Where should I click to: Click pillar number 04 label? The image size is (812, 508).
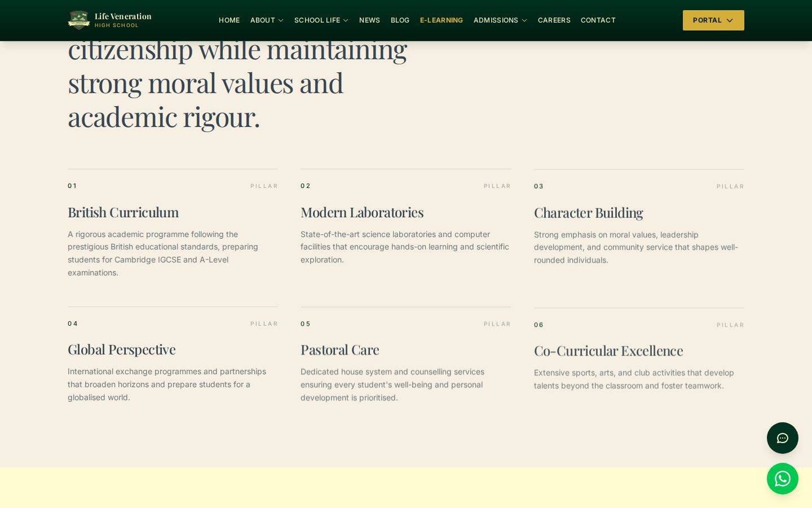(x=73, y=323)
